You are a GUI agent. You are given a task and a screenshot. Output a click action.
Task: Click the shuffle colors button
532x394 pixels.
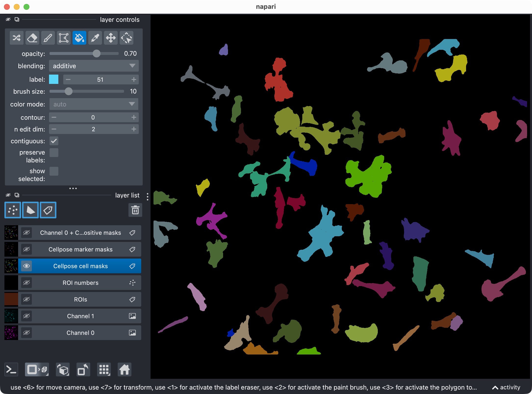[x=17, y=38]
